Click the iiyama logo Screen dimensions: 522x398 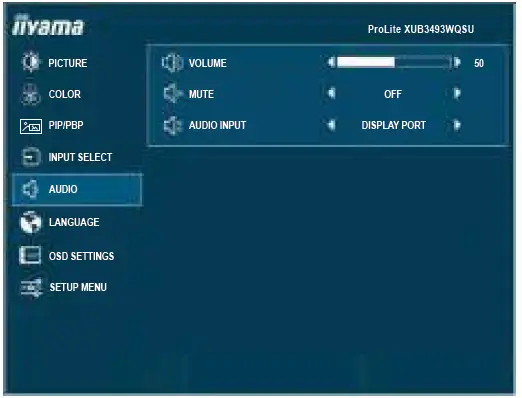[47, 25]
